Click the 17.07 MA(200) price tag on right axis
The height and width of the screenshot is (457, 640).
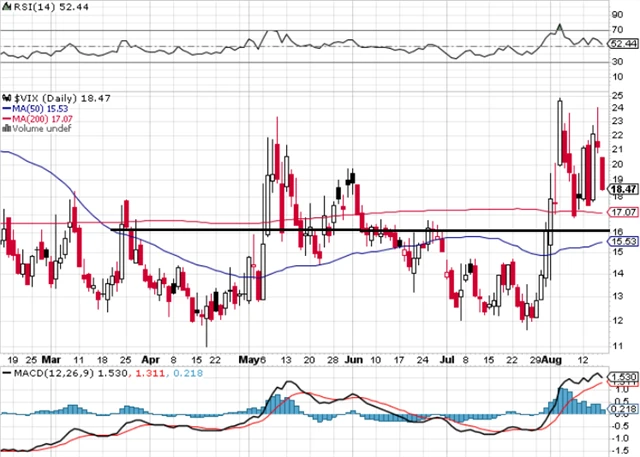tap(623, 212)
